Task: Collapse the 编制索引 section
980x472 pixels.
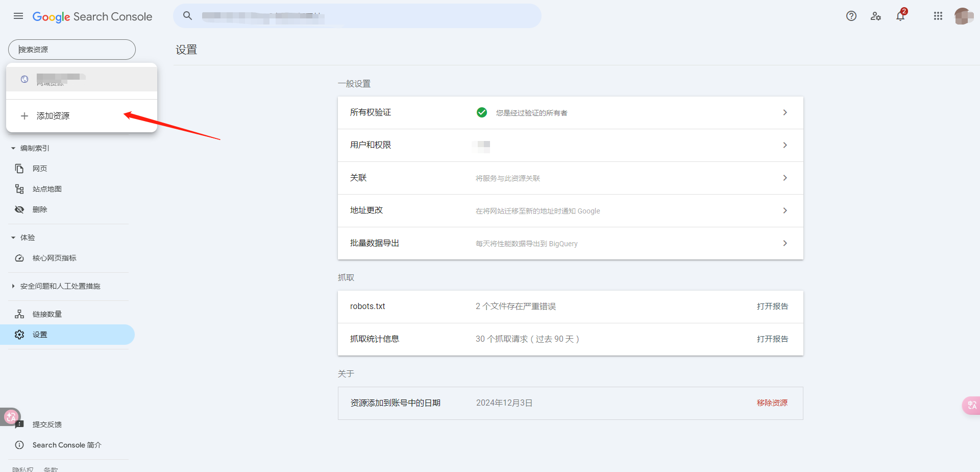Action: point(13,148)
